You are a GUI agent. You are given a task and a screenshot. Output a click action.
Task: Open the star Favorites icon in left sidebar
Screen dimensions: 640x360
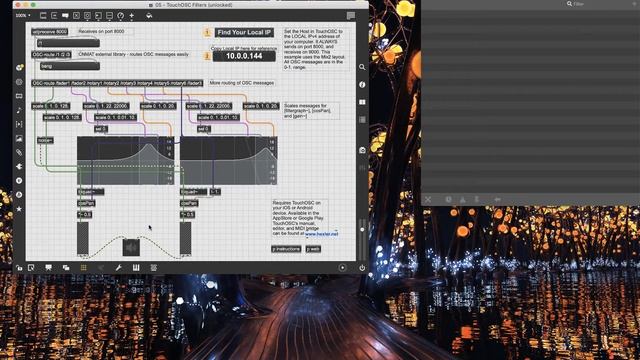pos(19,209)
